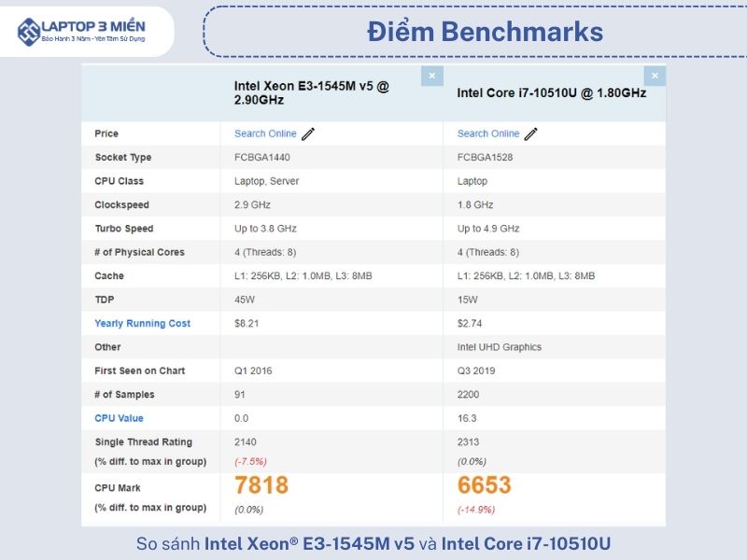Image resolution: width=747 pixels, height=560 pixels.
Task: Select the Single Thread Rating row label
Action: (x=143, y=441)
